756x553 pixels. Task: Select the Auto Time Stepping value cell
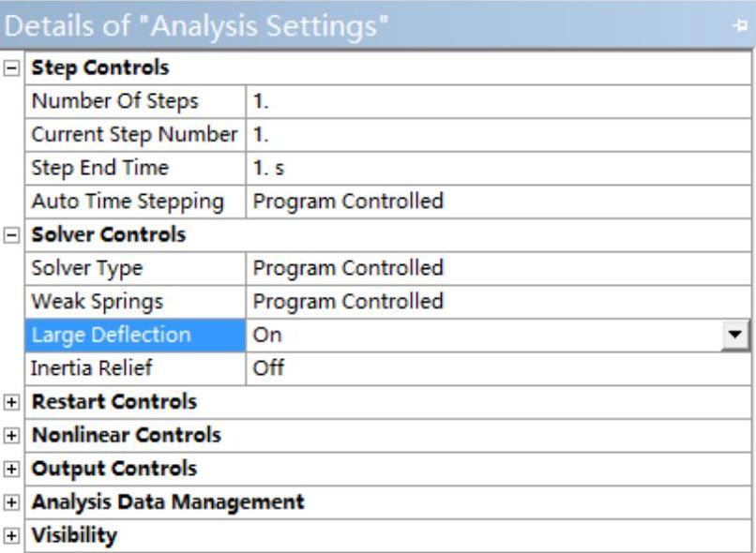click(497, 202)
